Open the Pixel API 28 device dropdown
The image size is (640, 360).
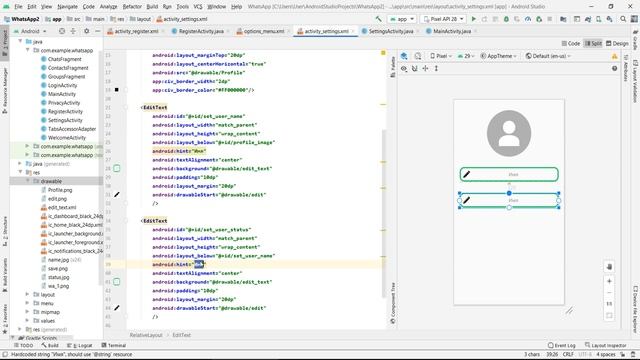pos(443,19)
